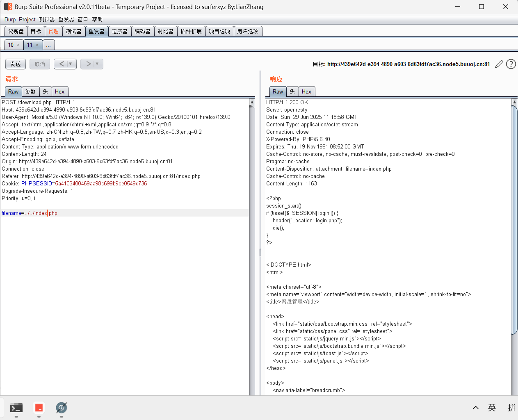Image resolution: width=518 pixels, height=420 pixels.
Task: Click response scrollbar up arrow
Action: point(515,102)
